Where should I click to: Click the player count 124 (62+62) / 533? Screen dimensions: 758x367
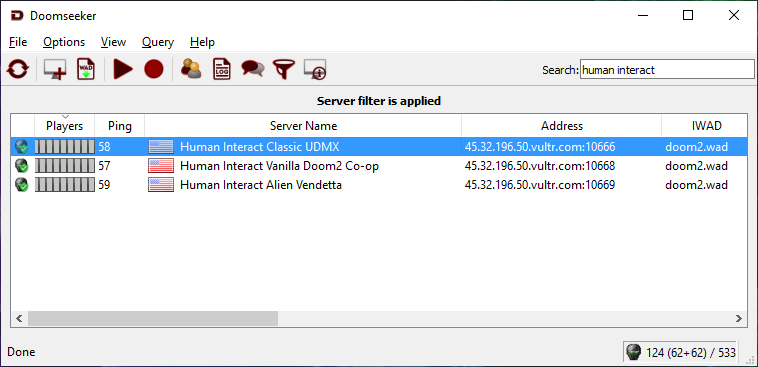[691, 352]
